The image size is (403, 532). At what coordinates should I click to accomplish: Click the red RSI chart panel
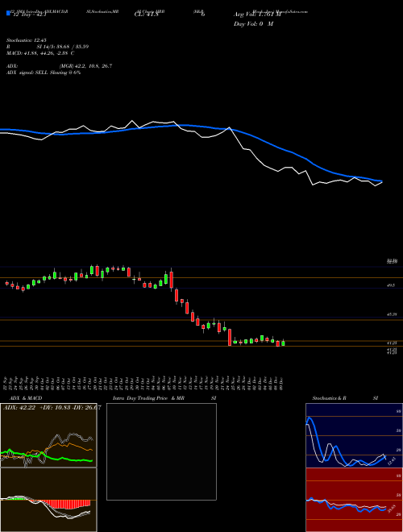(354, 500)
